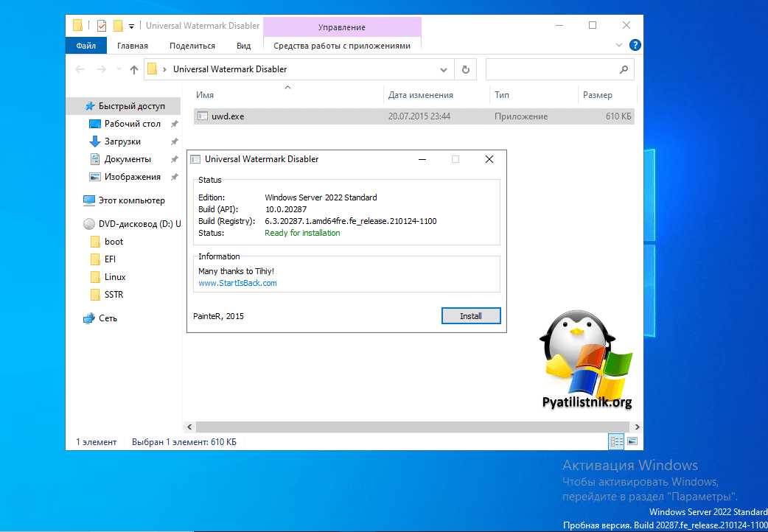Select Этот компьютер in sidebar

[132, 200]
